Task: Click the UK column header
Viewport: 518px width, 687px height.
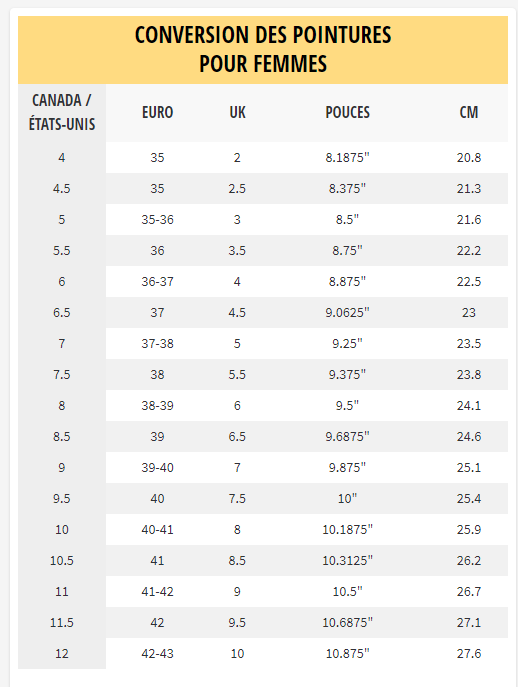Action: click(237, 113)
